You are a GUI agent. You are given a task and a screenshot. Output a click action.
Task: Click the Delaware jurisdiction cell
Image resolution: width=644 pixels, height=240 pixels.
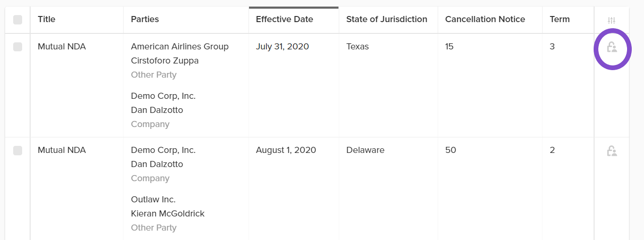point(365,150)
